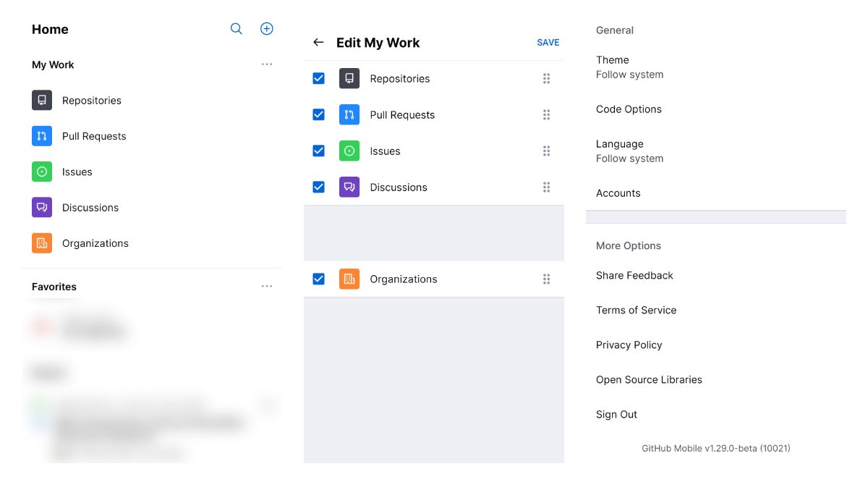
Task: Open Discussions icon in Home list
Action: click(x=42, y=207)
